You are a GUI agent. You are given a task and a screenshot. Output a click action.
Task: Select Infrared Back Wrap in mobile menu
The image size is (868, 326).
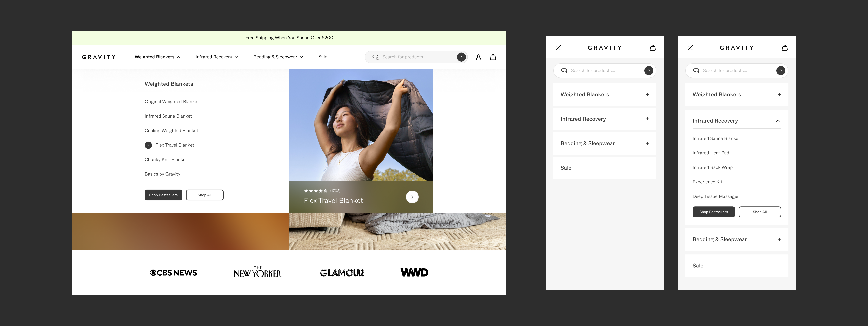(x=712, y=167)
